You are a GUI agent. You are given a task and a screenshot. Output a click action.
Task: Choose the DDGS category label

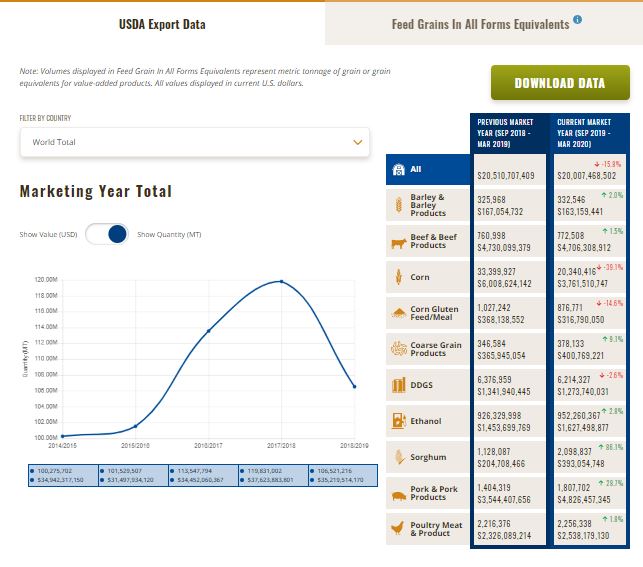click(421, 385)
